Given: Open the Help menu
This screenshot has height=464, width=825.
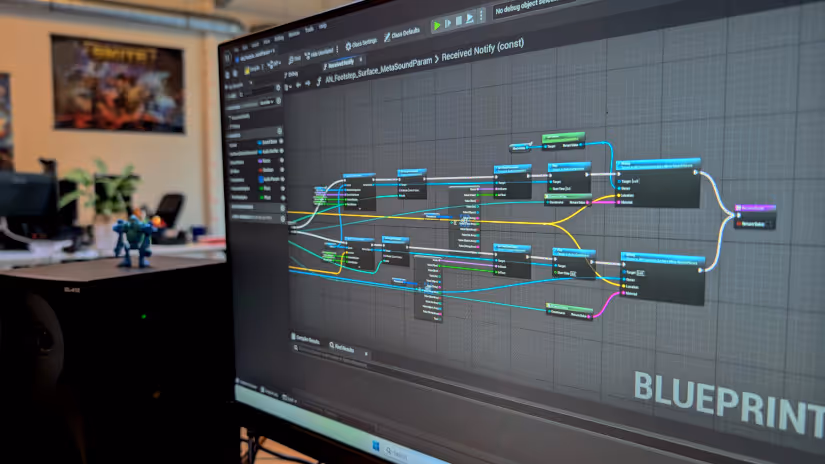Looking at the screenshot, I should click(323, 26).
